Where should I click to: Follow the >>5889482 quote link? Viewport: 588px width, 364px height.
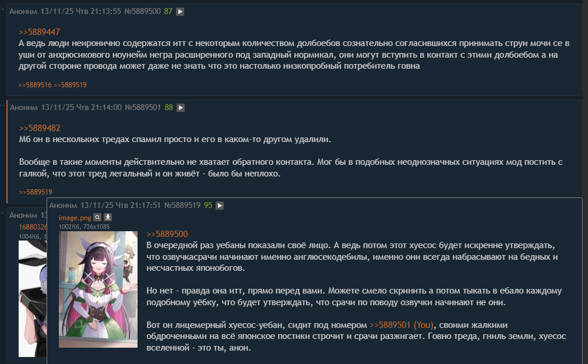(x=40, y=128)
